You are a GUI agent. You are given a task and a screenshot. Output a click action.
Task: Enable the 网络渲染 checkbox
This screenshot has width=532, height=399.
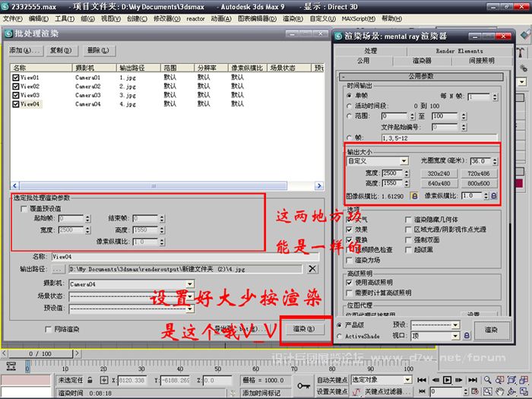(48, 329)
